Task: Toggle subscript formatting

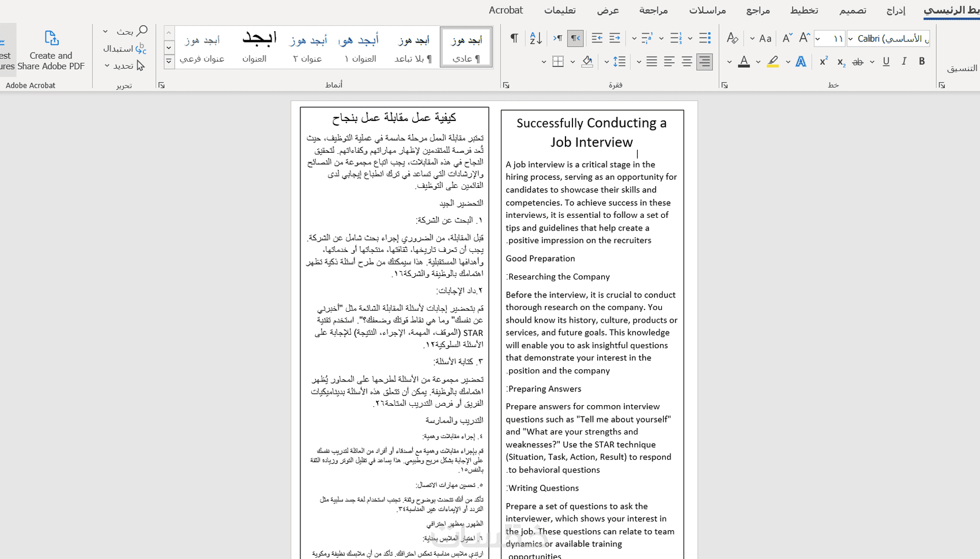Action: (841, 62)
